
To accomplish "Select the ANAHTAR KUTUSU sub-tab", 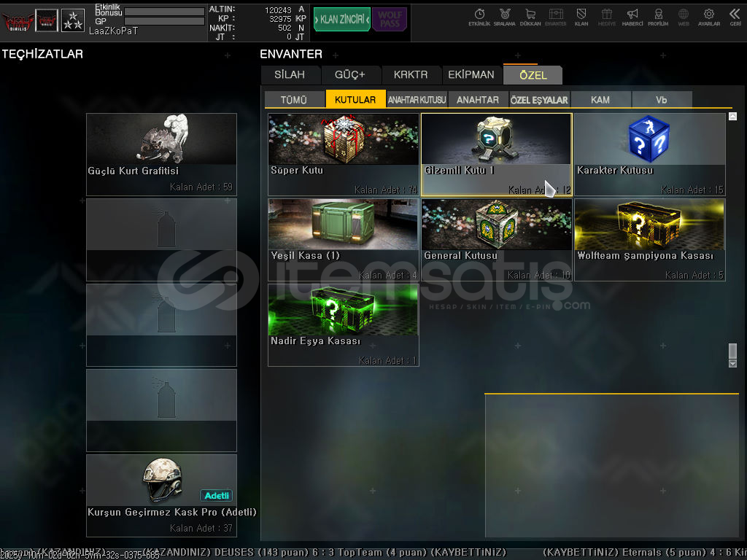I will tap(417, 99).
